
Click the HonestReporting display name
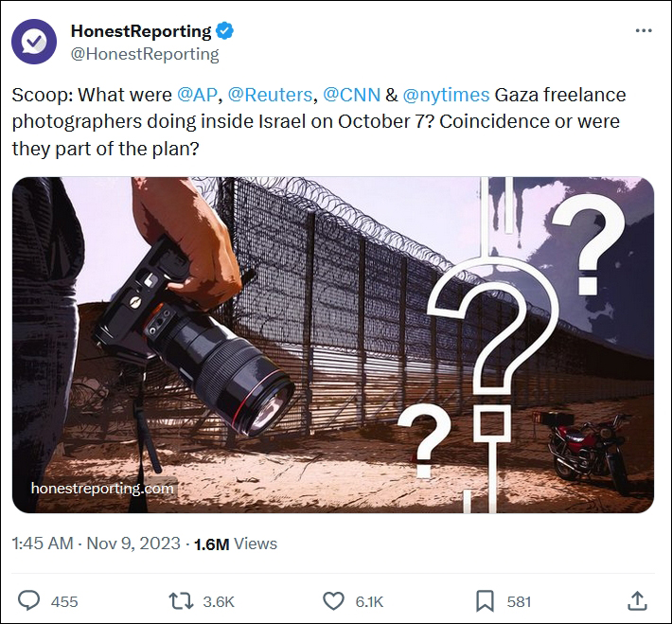pos(141,31)
